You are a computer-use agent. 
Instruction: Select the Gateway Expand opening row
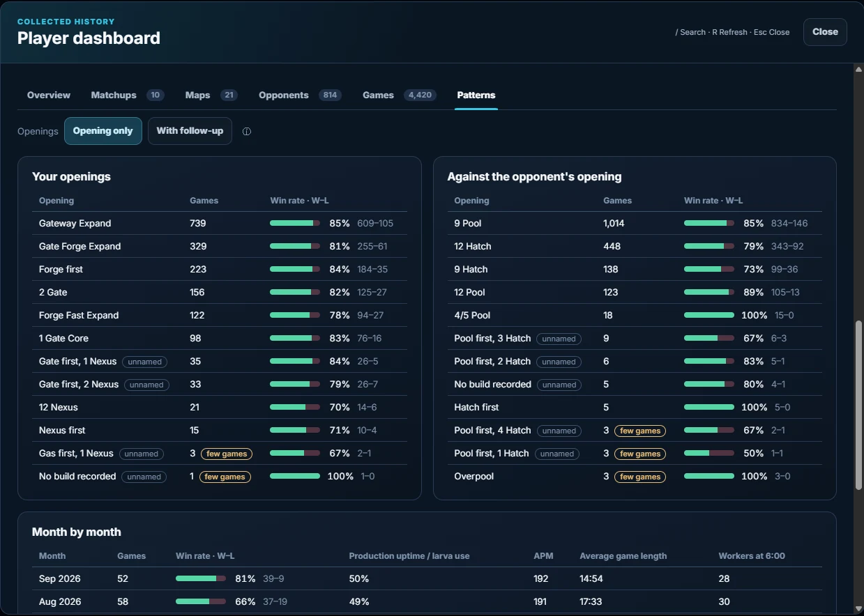tap(220, 224)
